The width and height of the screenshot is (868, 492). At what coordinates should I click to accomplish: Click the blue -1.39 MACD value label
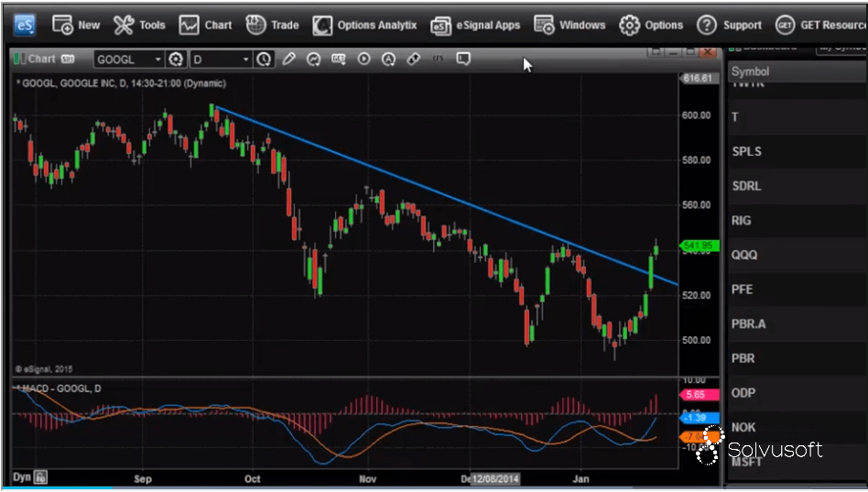pos(700,418)
